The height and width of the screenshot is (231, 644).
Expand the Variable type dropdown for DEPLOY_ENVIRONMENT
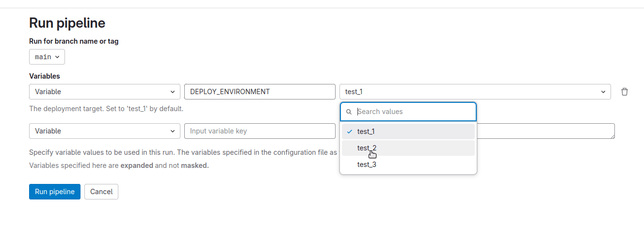click(x=104, y=92)
